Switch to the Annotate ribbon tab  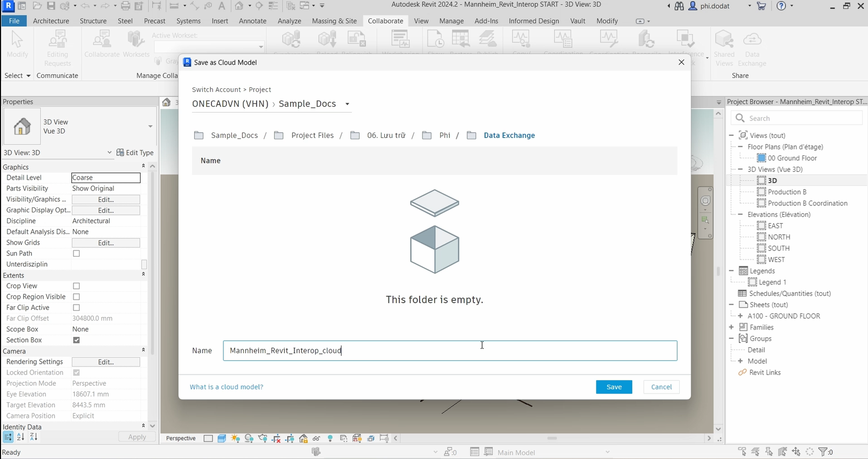click(252, 21)
